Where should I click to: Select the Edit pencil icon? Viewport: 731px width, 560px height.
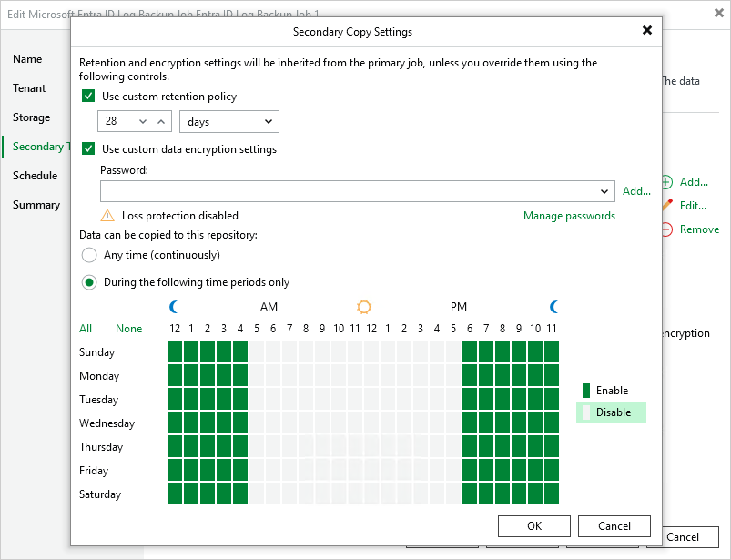(x=667, y=205)
